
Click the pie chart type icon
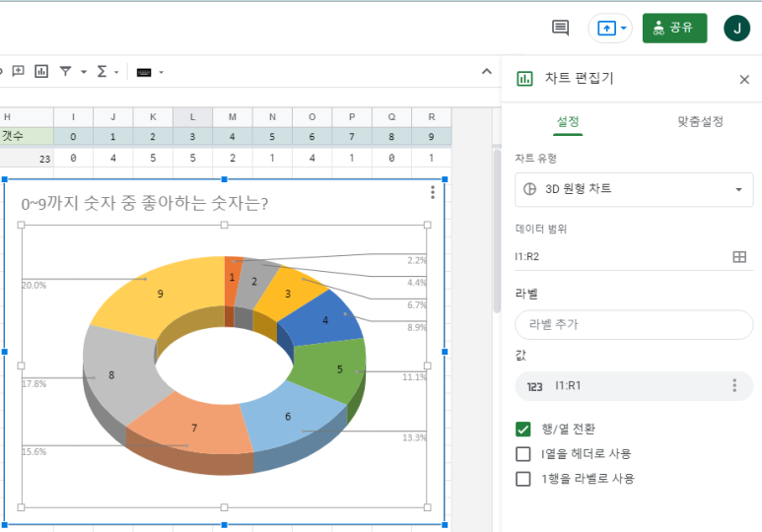tap(529, 189)
